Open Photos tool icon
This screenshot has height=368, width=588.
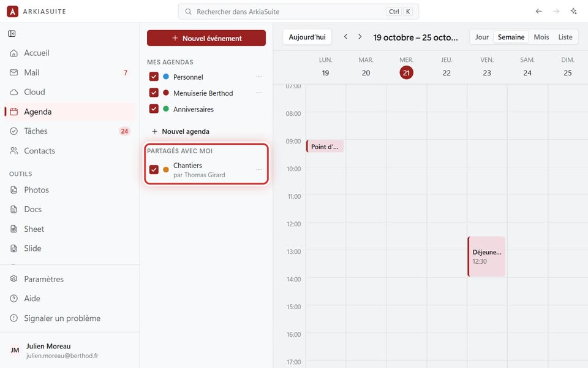click(x=14, y=190)
